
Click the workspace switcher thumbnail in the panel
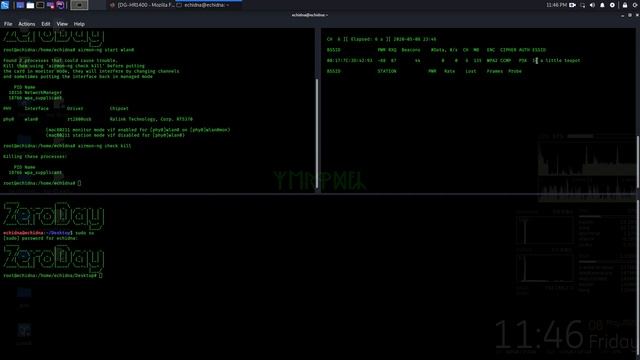79,5
